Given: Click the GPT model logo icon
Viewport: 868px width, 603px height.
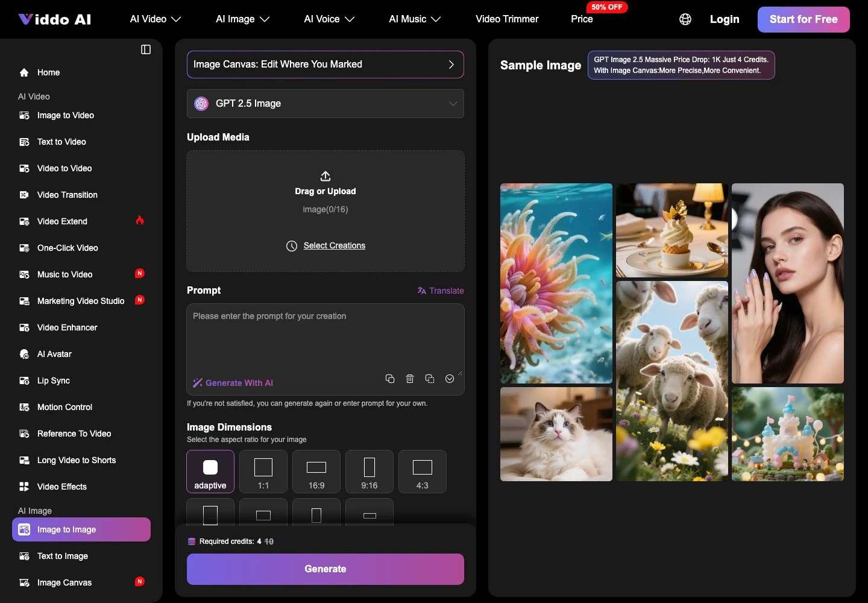Looking at the screenshot, I should click(201, 104).
